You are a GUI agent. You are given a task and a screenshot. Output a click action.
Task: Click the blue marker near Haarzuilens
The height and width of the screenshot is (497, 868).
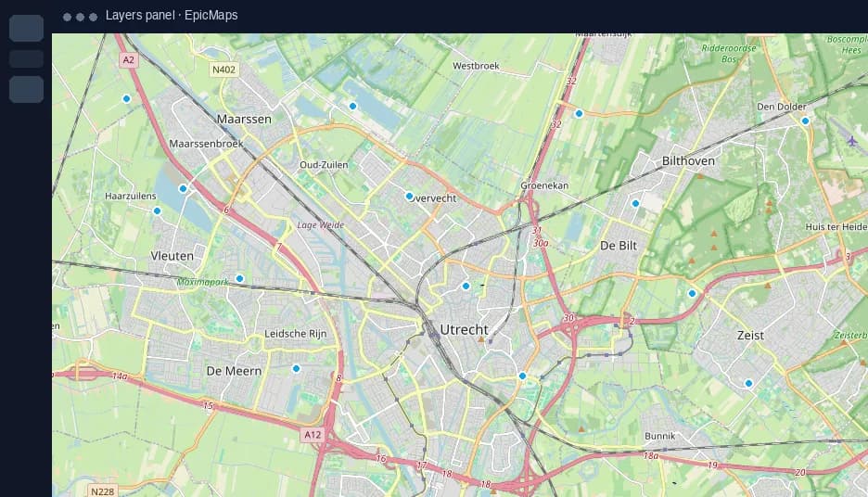[157, 210]
